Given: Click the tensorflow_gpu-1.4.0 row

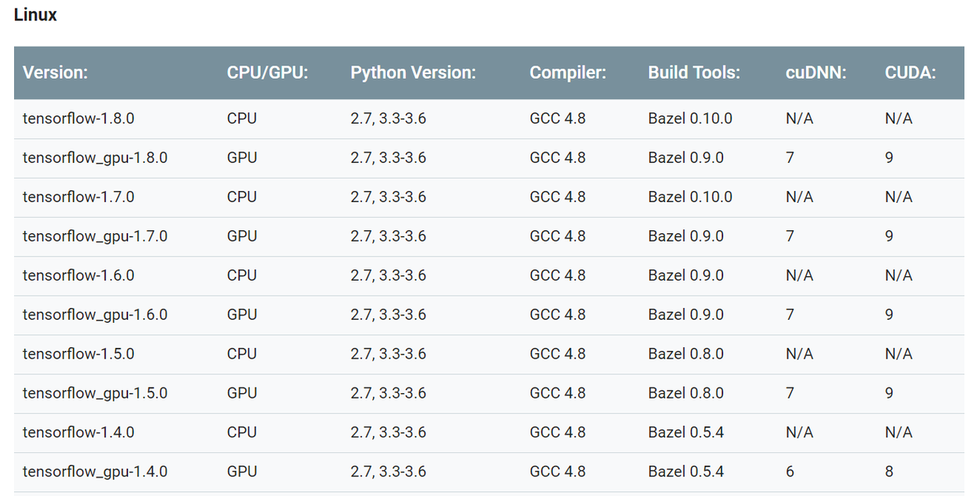Looking at the screenshot, I should [94, 471].
